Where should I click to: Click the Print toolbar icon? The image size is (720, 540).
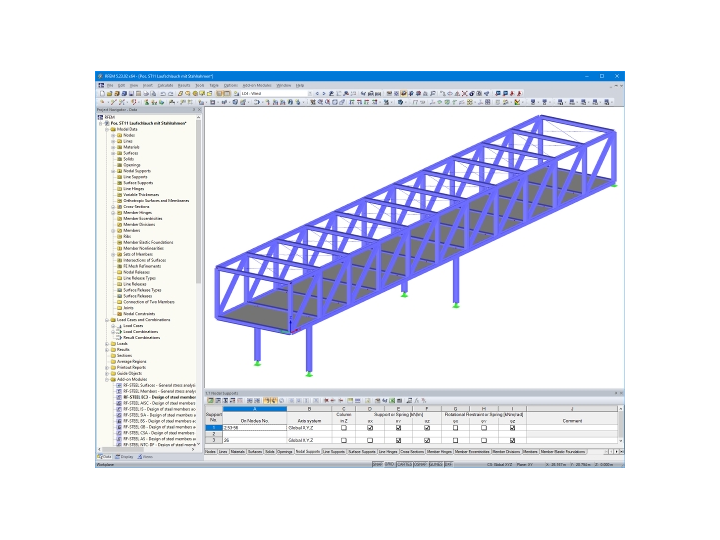point(146,94)
